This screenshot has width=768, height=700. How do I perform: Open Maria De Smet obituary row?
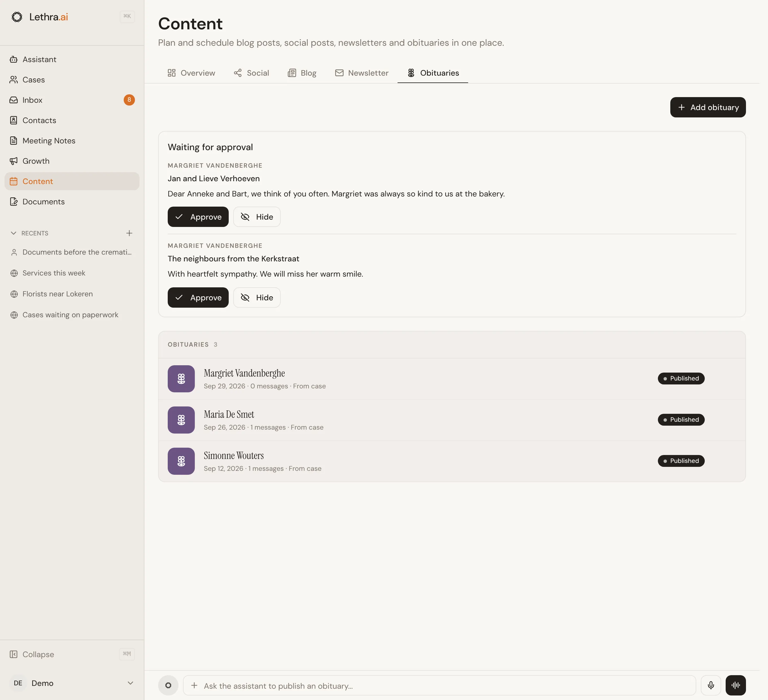[452, 420]
